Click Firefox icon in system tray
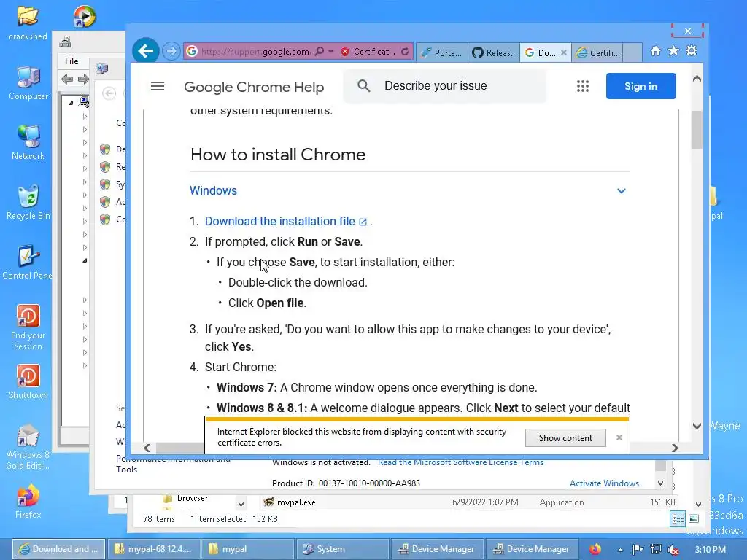 pos(595,550)
